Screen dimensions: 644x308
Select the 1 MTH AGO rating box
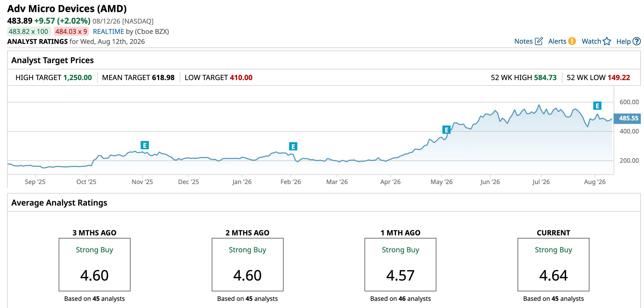pyautogui.click(x=400, y=265)
